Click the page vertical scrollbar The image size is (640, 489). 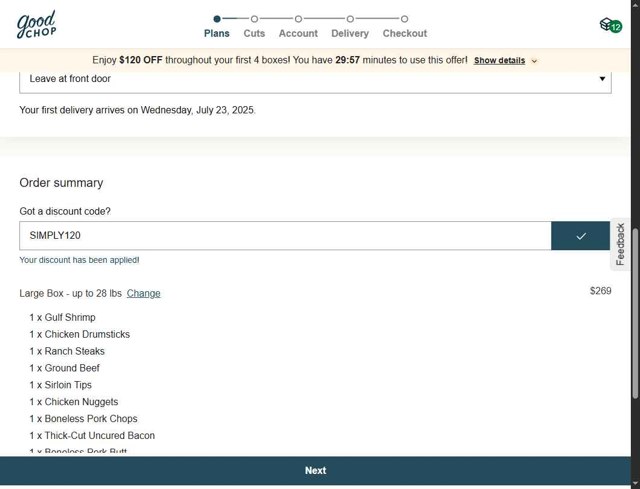pyautogui.click(x=635, y=312)
